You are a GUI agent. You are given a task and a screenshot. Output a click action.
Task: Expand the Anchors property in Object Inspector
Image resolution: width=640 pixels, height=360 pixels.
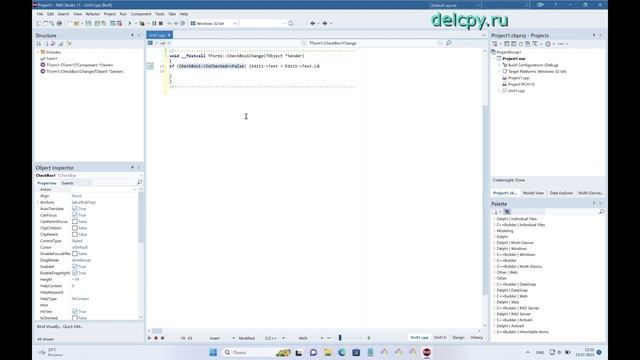click(38, 202)
